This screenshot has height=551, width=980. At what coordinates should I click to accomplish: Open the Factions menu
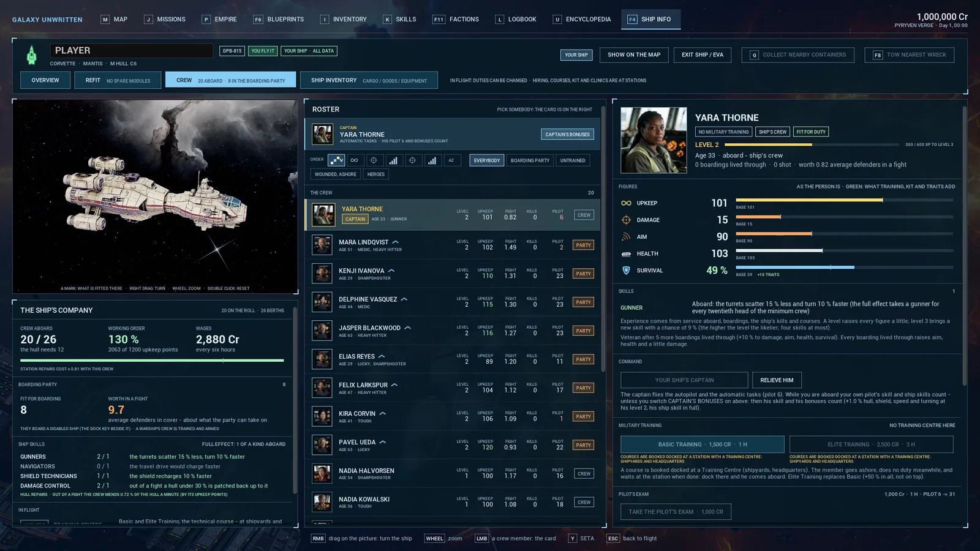coord(456,20)
